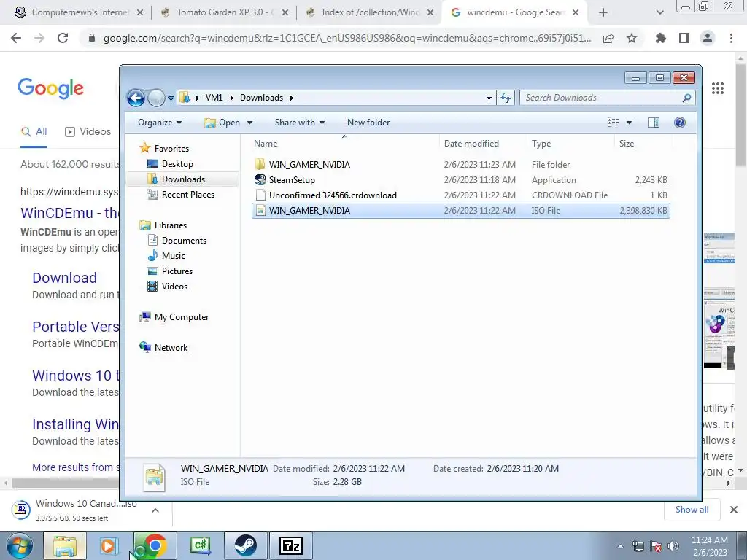Open Steam from the taskbar

click(x=246, y=545)
